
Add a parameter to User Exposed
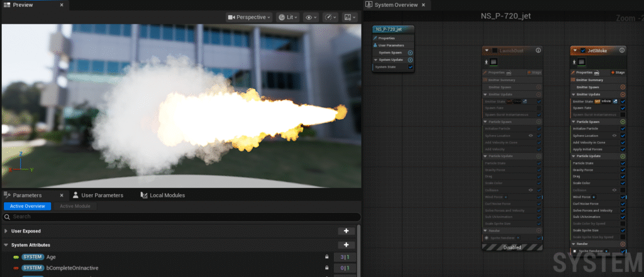coord(346,231)
